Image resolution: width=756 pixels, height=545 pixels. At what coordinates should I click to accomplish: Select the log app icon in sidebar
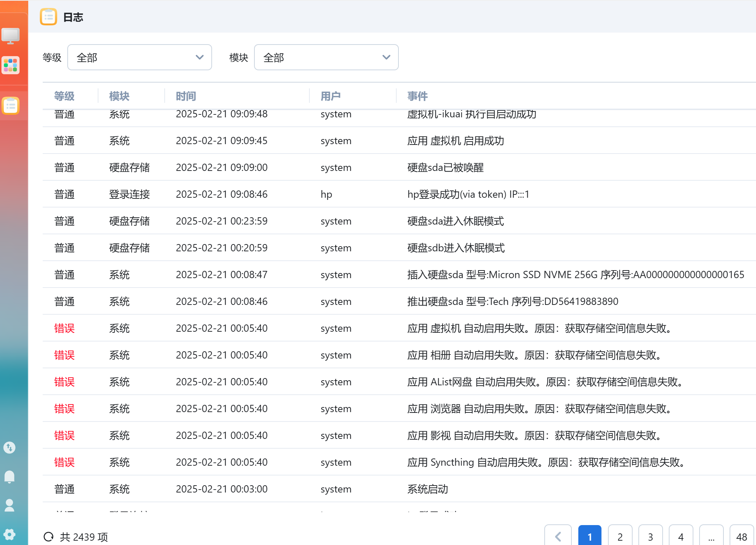[x=10, y=106]
